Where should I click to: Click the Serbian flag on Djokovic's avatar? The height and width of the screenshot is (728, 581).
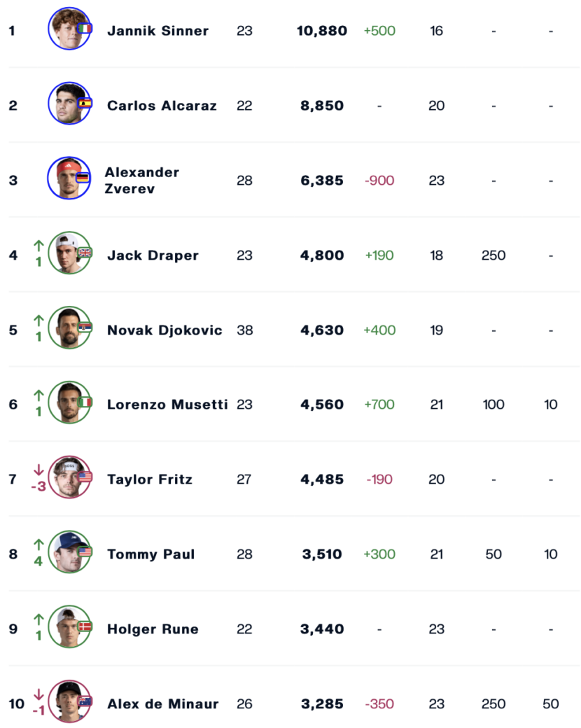pyautogui.click(x=85, y=328)
